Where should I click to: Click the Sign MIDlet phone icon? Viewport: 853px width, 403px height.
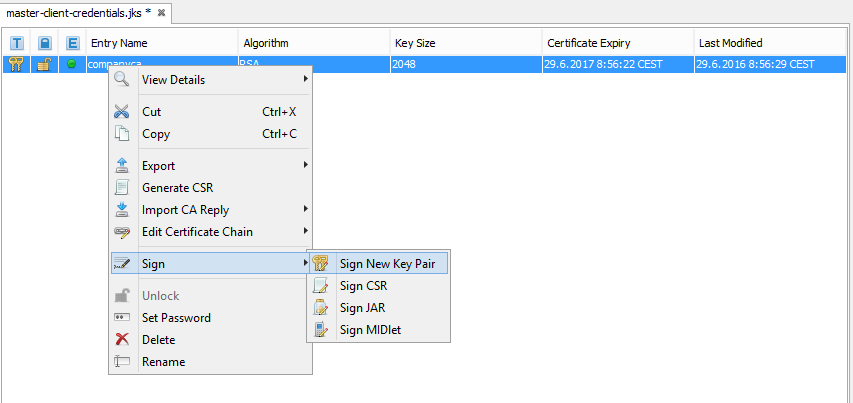(320, 330)
